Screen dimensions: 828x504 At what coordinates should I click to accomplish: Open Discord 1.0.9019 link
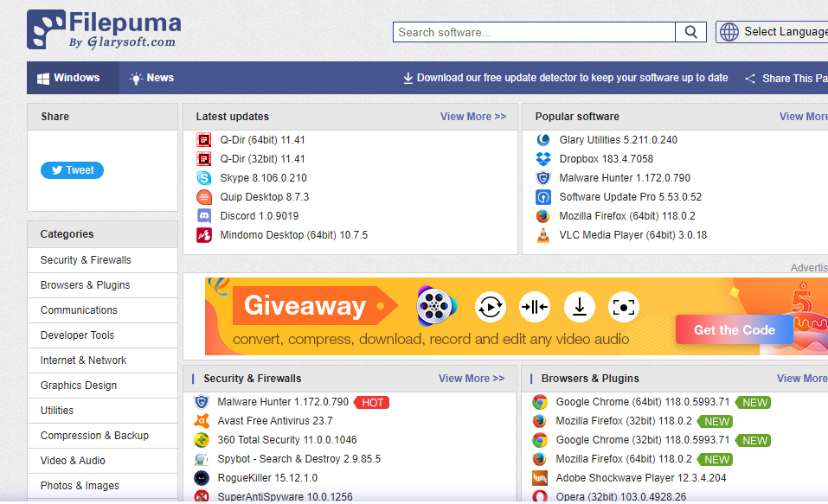(260, 216)
